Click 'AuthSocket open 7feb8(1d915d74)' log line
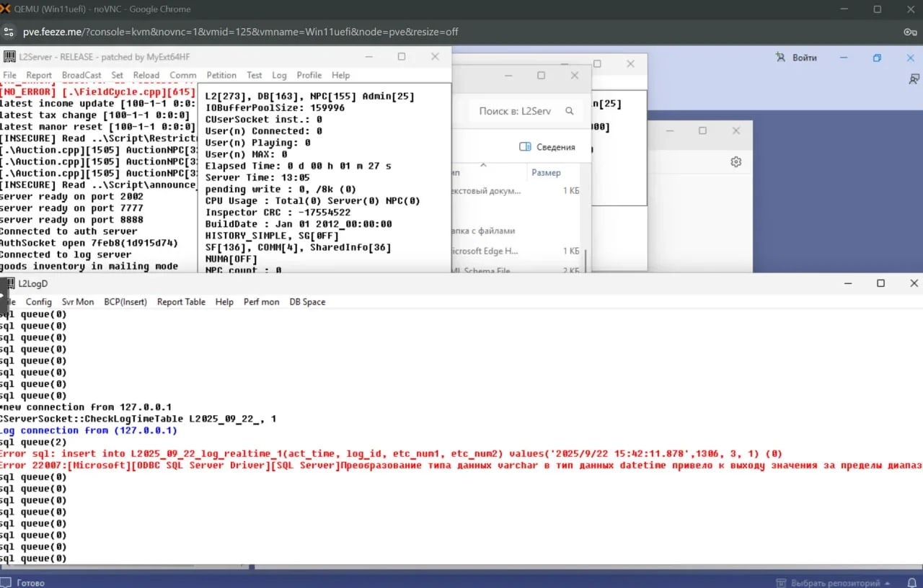Image resolution: width=923 pixels, height=588 pixels. 89,243
